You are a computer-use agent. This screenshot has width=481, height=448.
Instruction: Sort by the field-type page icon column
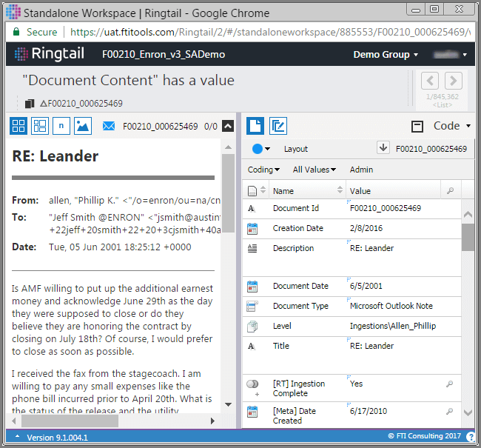click(256, 191)
